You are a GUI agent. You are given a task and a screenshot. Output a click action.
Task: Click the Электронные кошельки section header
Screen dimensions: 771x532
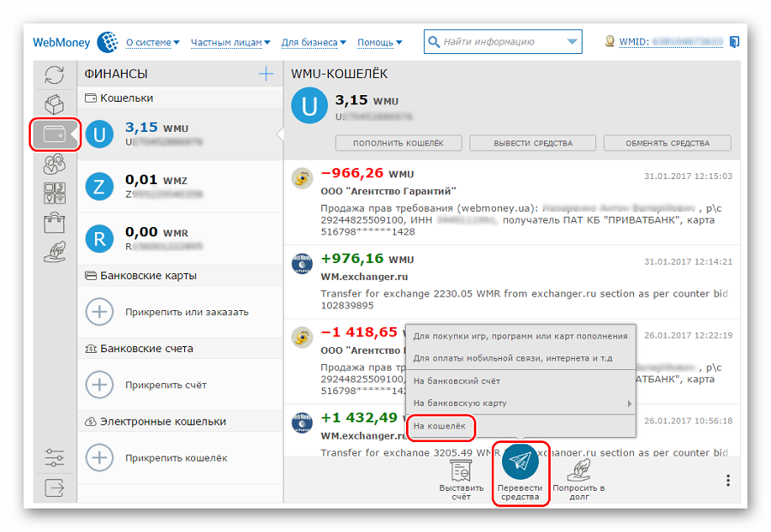[x=180, y=421]
